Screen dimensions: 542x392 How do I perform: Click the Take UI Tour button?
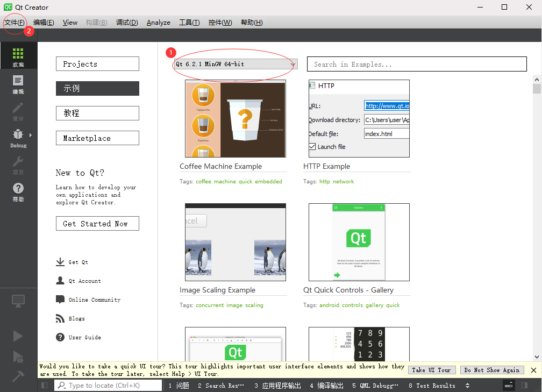pos(432,370)
